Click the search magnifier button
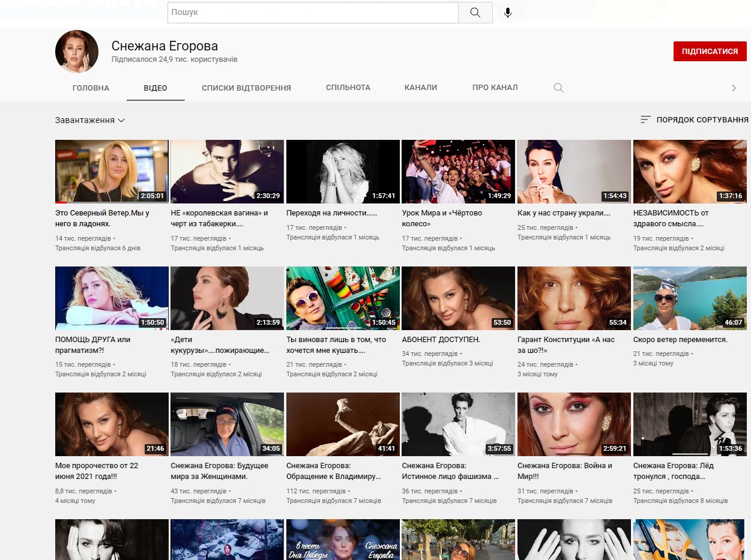The image size is (751, 560). point(475,13)
